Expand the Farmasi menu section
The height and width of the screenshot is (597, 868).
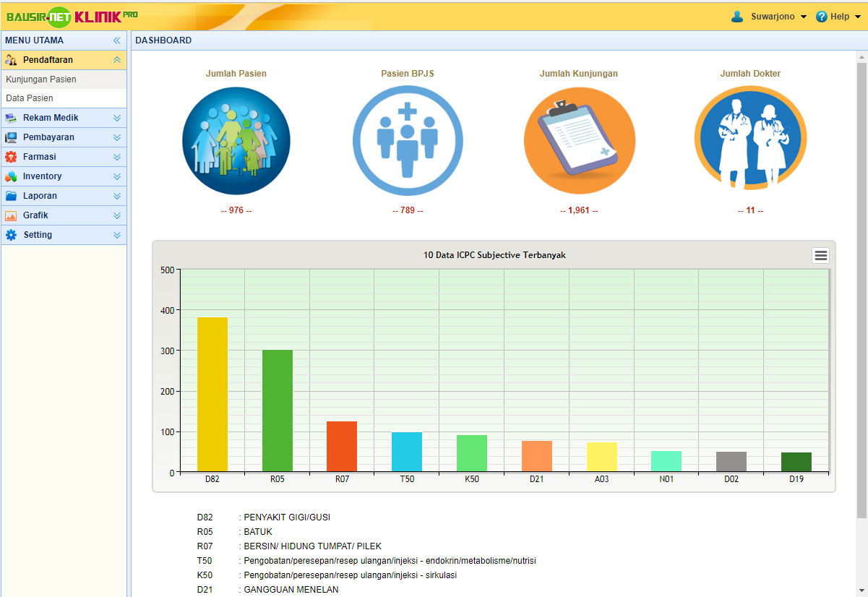click(x=116, y=157)
